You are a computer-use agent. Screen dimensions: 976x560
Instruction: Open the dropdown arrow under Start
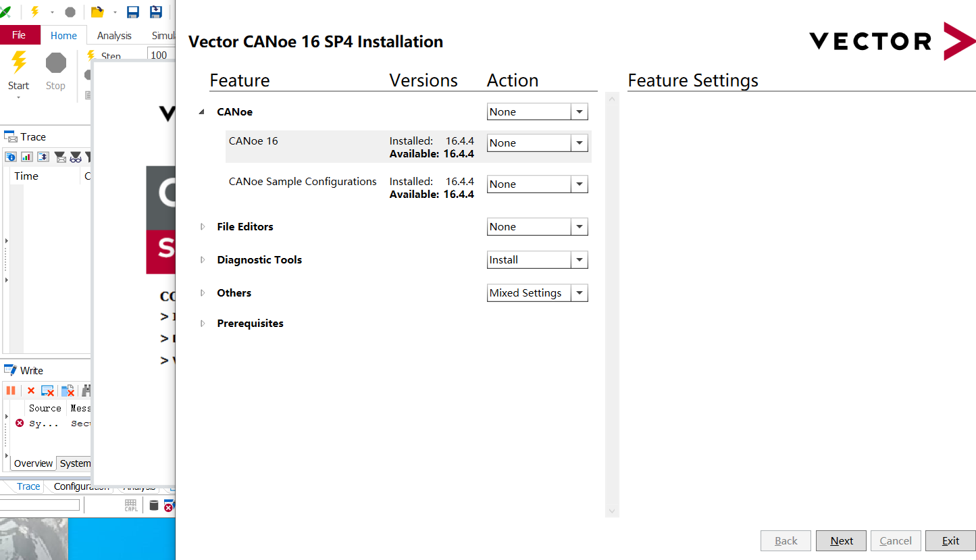(x=19, y=97)
